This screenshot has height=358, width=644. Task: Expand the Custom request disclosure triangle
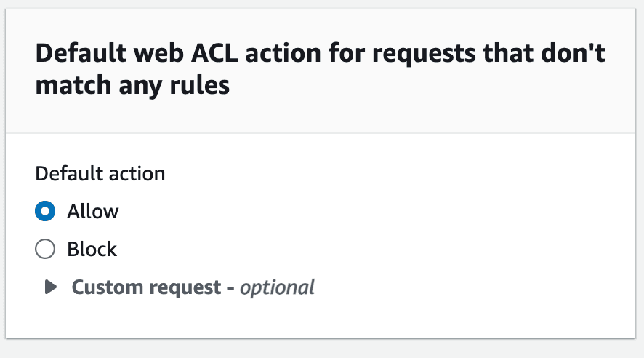(x=50, y=287)
